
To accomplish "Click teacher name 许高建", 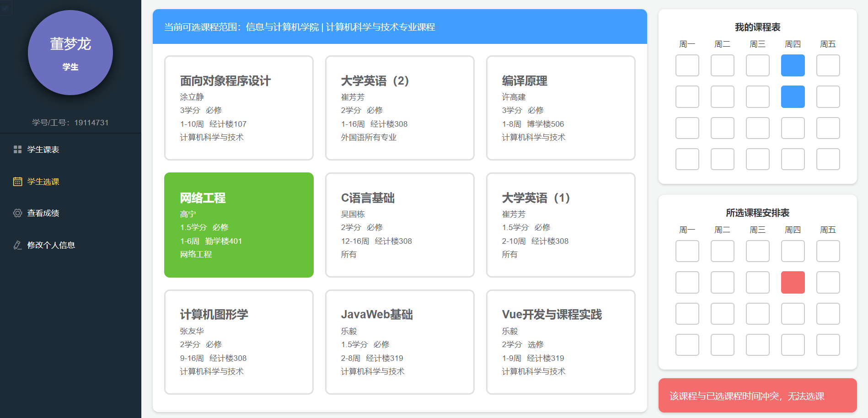I will click(514, 97).
